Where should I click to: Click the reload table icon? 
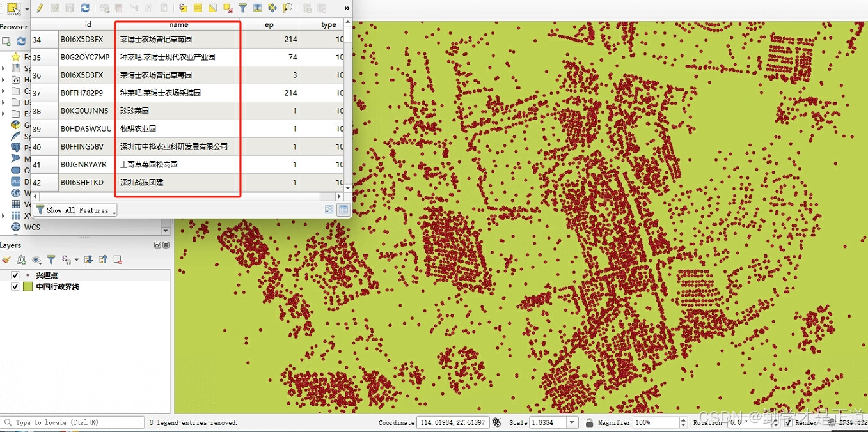point(85,8)
